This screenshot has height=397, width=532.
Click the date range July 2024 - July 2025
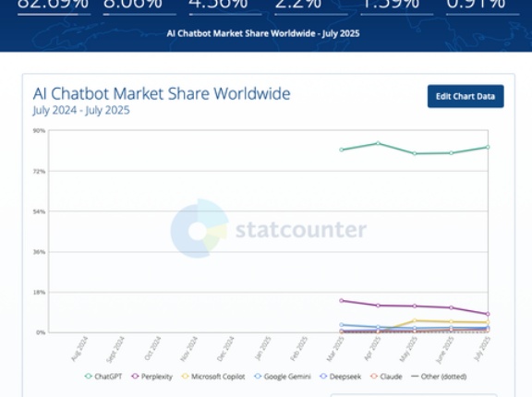81,110
